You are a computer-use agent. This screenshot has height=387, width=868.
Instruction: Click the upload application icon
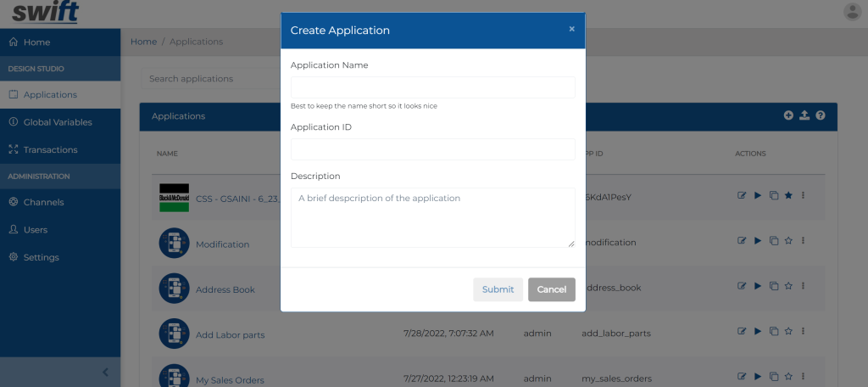tap(804, 115)
